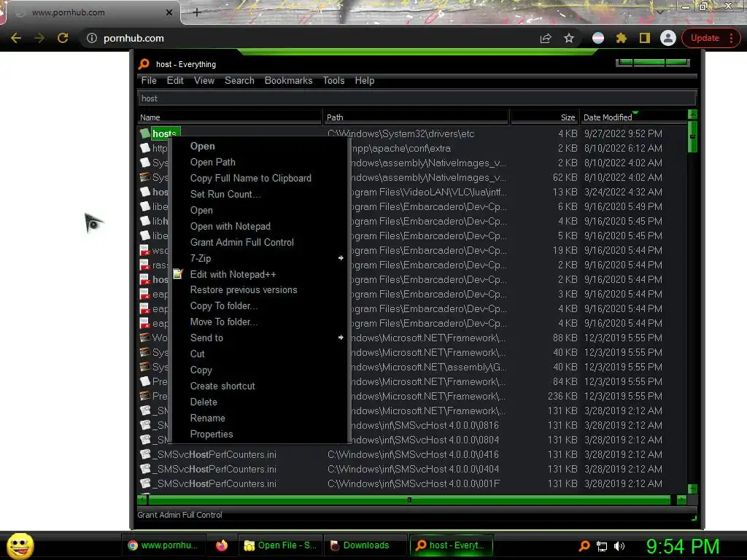The height and width of the screenshot is (560, 747).
Task: Choose Restore previous versions
Action: coord(244,290)
